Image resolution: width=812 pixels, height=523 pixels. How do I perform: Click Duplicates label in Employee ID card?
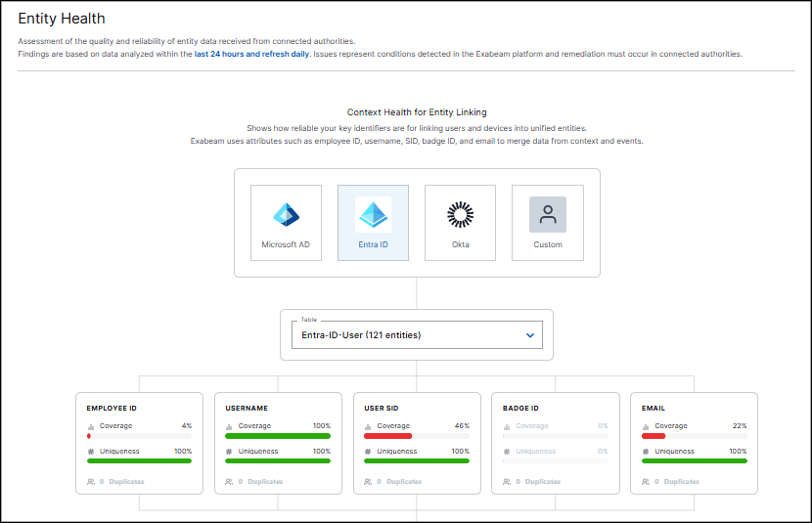coord(126,482)
